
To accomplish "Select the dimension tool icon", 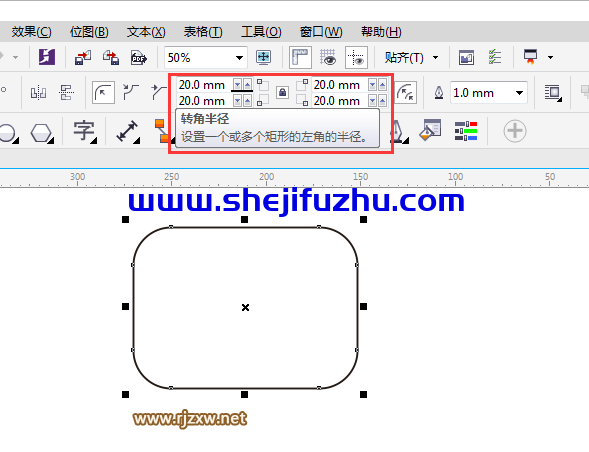I will [127, 132].
